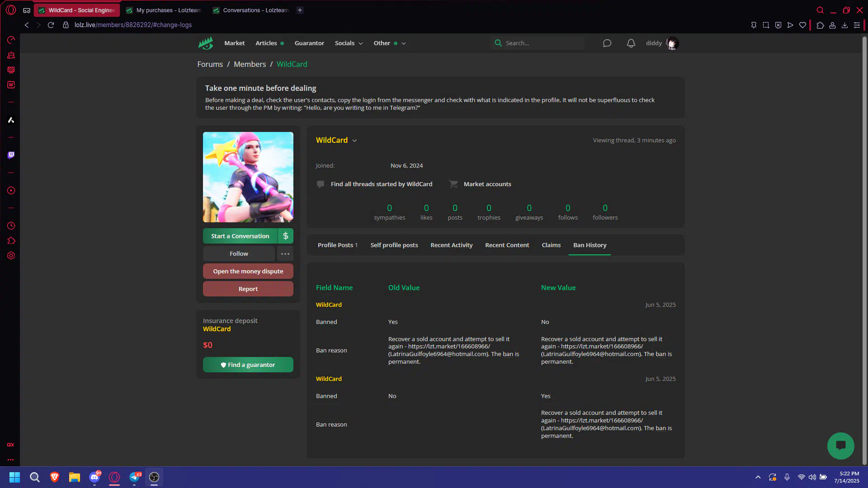Image resolution: width=868 pixels, height=488 pixels.
Task: Open site security lock info
Action: tap(66, 25)
